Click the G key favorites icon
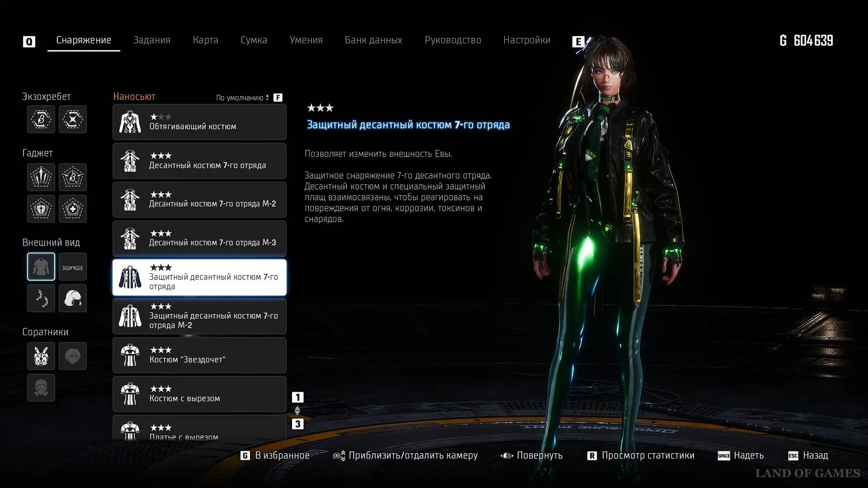Image resolution: width=868 pixels, height=488 pixels. (245, 455)
